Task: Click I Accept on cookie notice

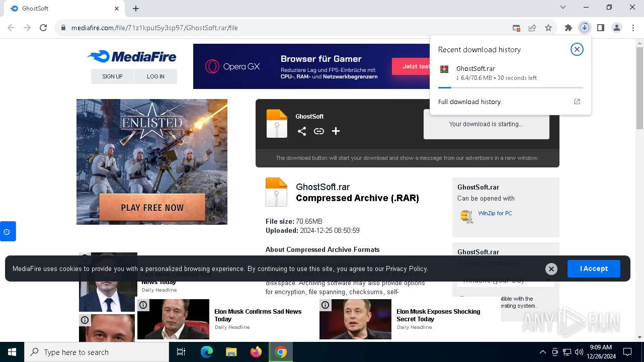Action: point(594,268)
